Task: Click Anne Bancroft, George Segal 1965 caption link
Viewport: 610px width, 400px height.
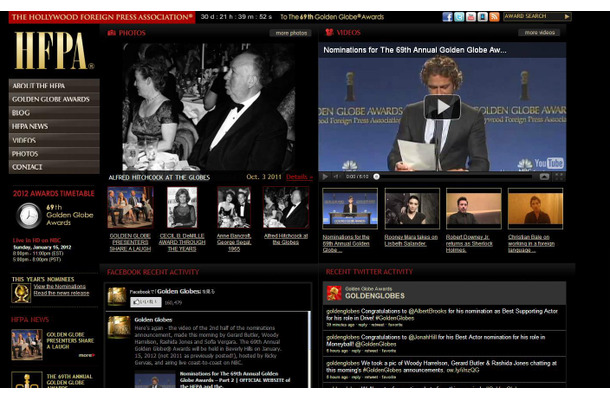Action: (234, 242)
